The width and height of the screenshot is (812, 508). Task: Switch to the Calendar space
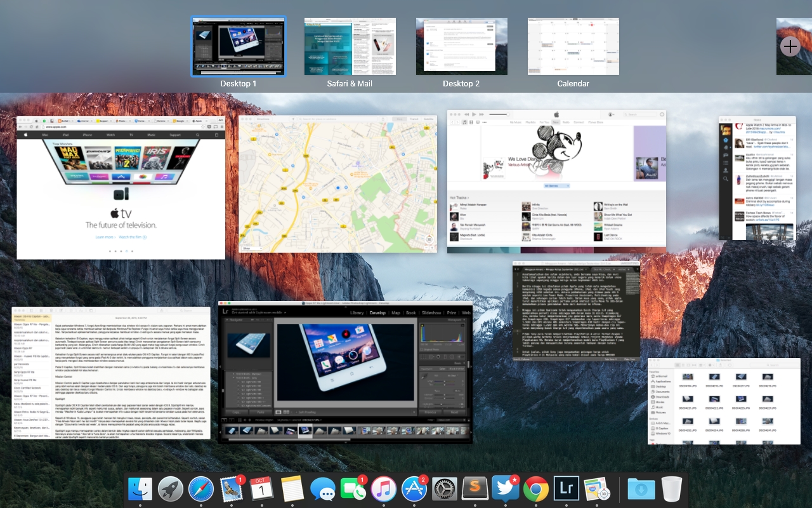coord(573,46)
